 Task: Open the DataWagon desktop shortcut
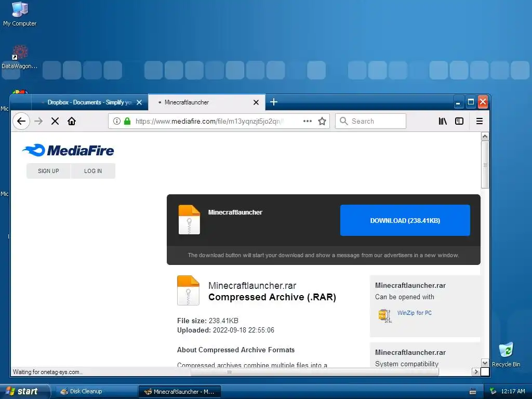(20, 57)
